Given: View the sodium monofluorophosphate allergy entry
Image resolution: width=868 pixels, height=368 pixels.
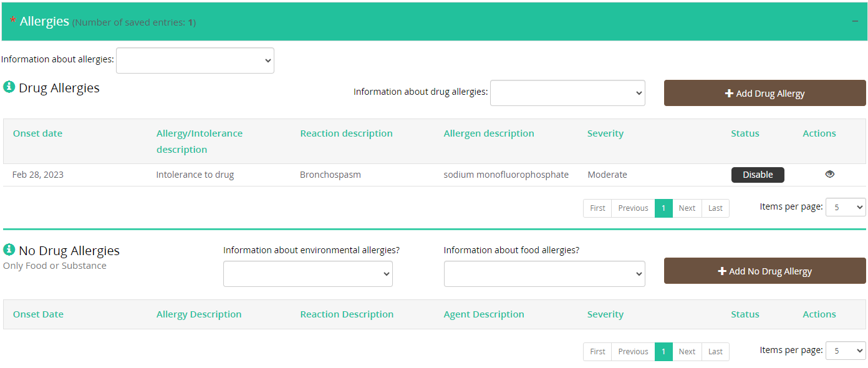Looking at the screenshot, I should [x=829, y=175].
